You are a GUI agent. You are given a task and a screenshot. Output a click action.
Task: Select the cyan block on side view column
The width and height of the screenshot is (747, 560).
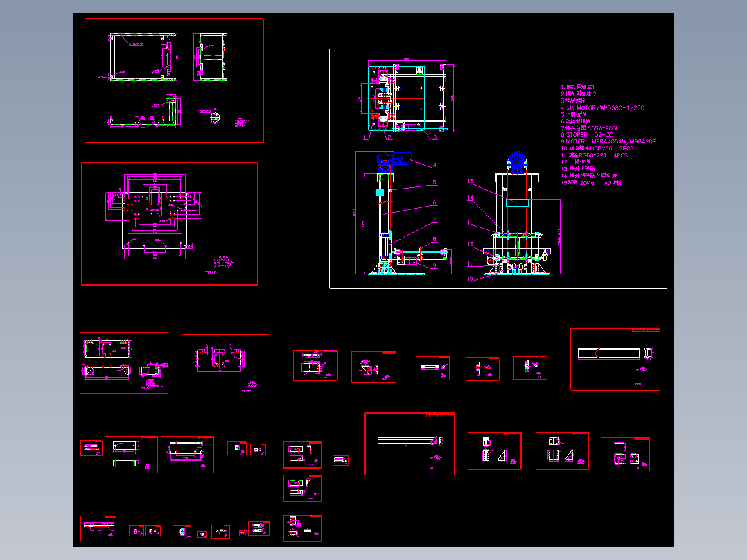coord(380,192)
